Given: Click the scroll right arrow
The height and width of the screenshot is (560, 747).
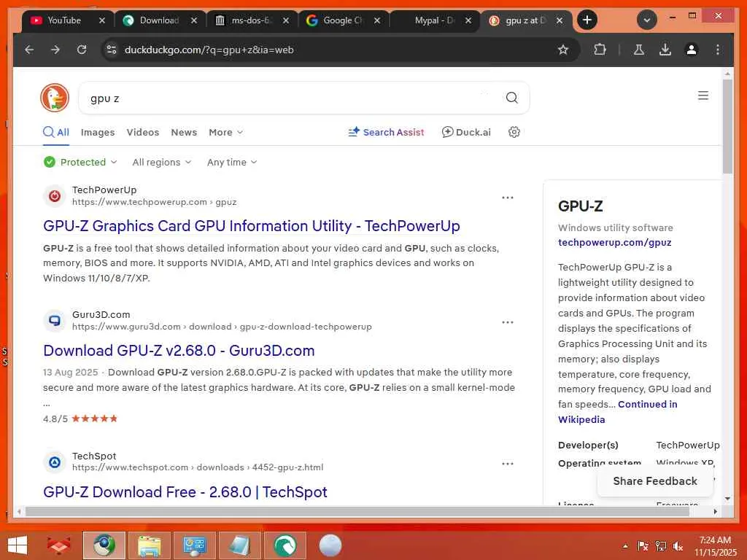Looking at the screenshot, I should click(716, 511).
